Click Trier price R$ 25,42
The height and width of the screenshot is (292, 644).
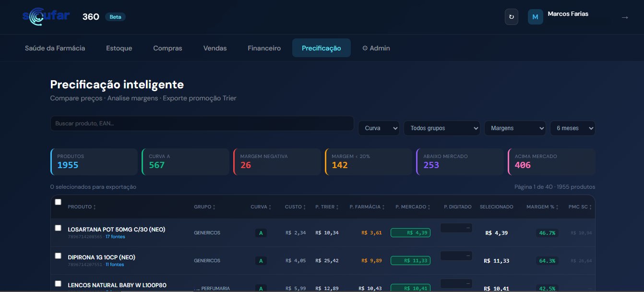point(327,261)
